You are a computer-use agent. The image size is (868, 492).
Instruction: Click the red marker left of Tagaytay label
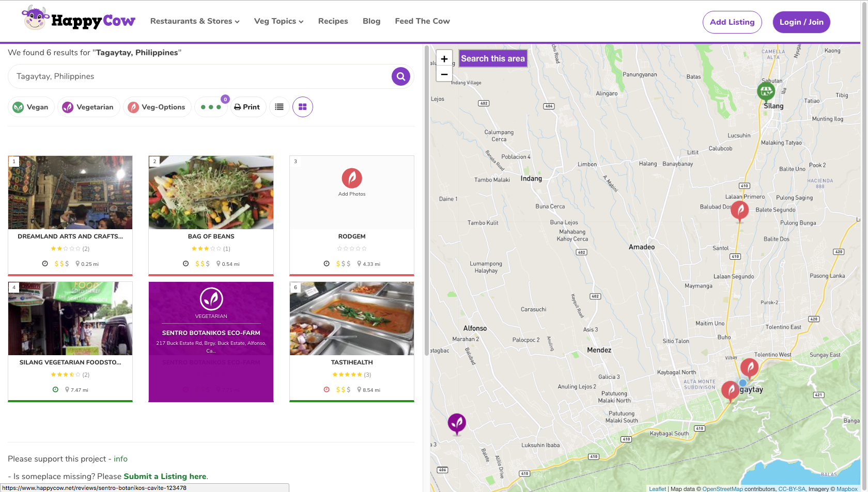tap(730, 392)
